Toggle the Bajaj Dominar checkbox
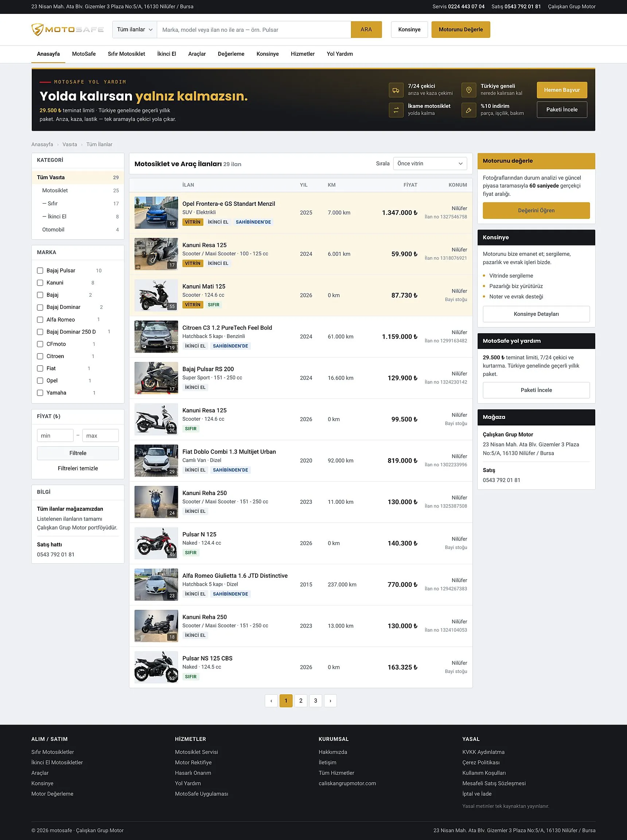The image size is (627, 840). tap(40, 307)
